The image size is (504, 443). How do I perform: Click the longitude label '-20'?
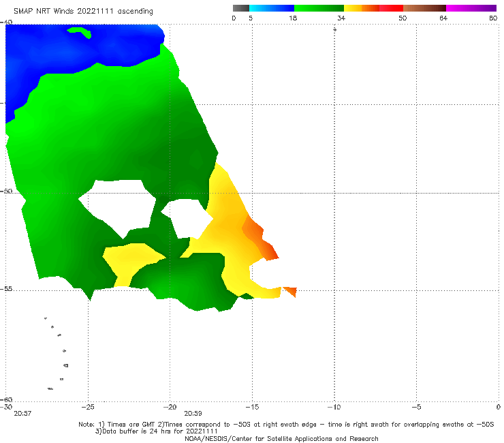click(170, 407)
